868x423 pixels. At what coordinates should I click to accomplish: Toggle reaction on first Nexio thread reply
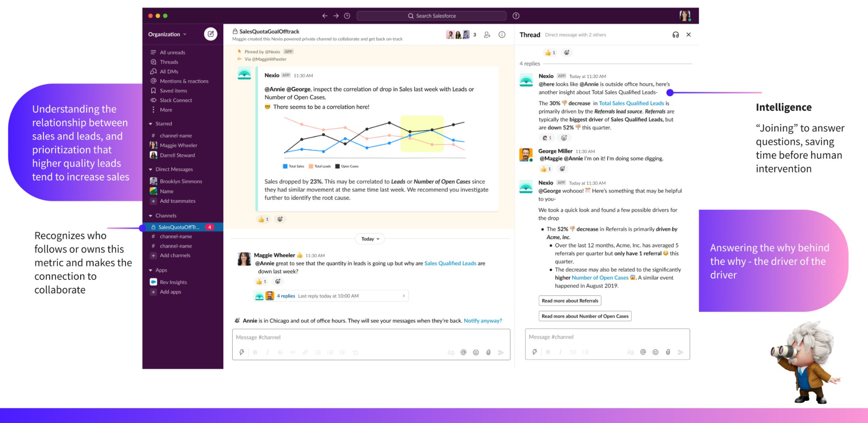point(547,138)
